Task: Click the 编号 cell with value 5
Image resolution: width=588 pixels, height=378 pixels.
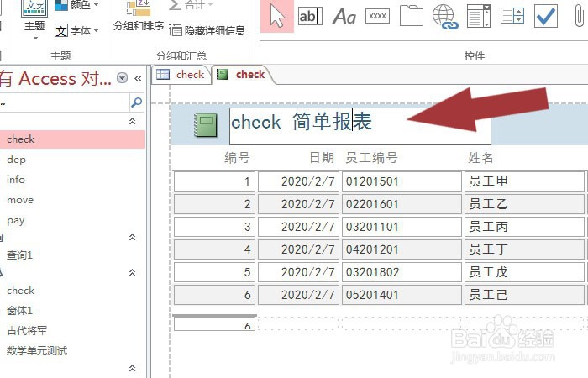Action: [214, 272]
